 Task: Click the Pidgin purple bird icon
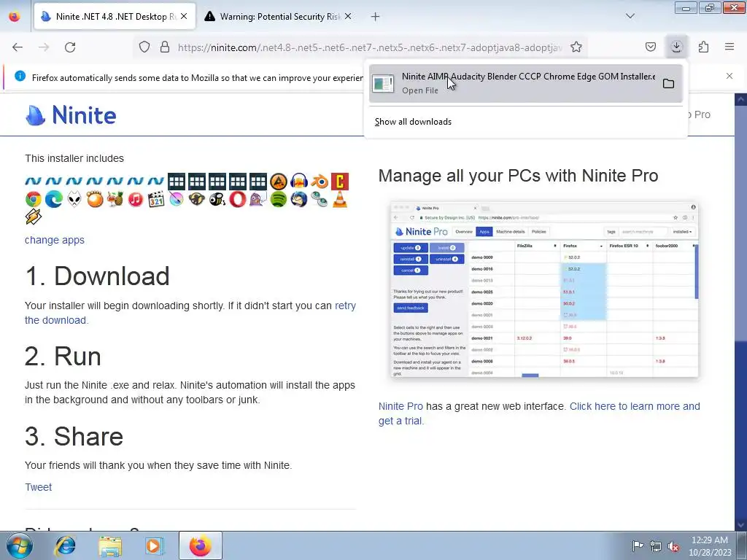click(258, 199)
